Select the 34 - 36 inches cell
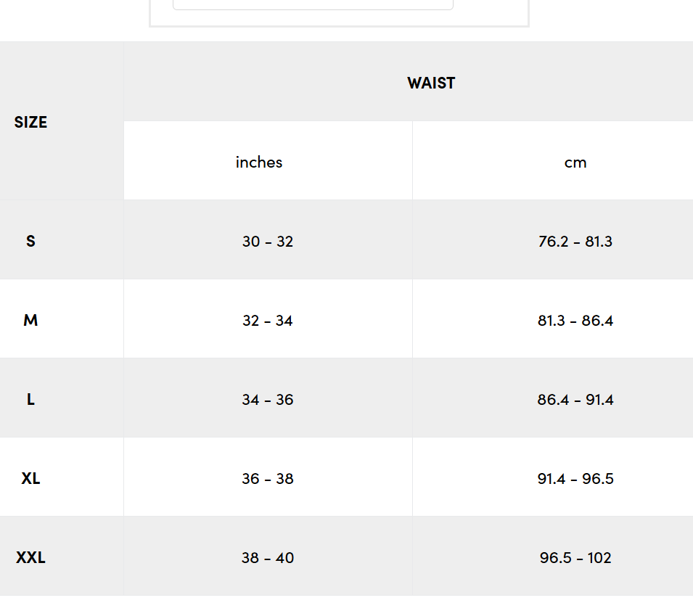693x616 pixels. pos(268,400)
